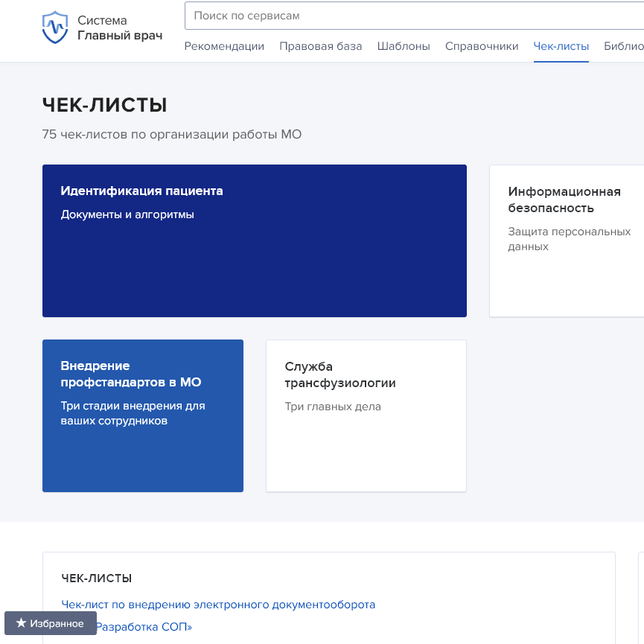Click Документы и алгоритмы description text
The width and height of the screenshot is (644, 644).
pyautogui.click(x=127, y=214)
